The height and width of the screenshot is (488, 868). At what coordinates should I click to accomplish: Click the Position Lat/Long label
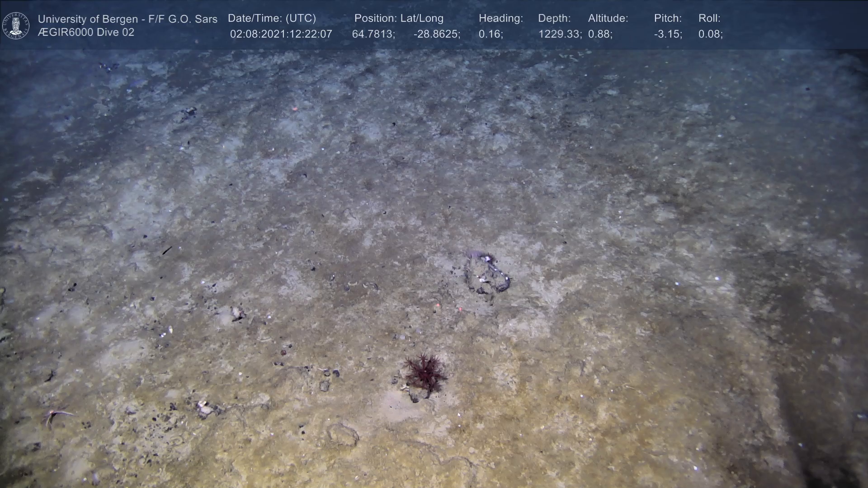coord(399,19)
